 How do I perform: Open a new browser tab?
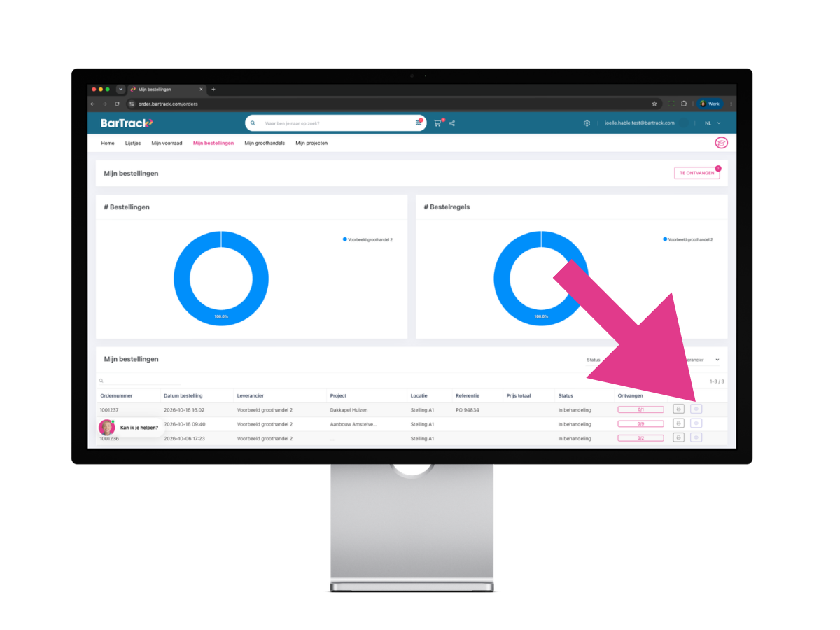[x=213, y=90]
